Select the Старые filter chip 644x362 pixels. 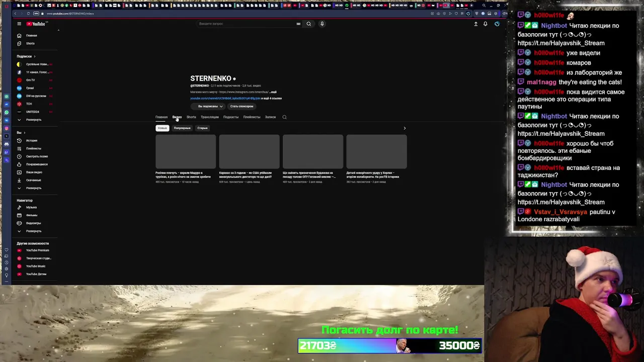point(202,128)
